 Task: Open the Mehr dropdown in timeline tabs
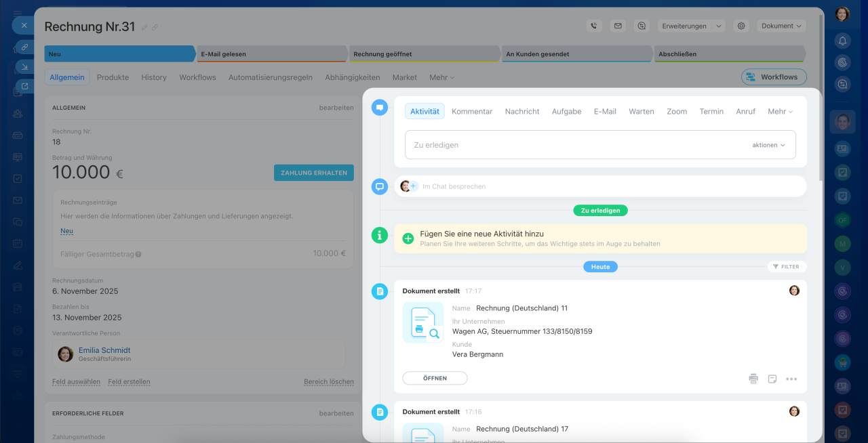[780, 111]
